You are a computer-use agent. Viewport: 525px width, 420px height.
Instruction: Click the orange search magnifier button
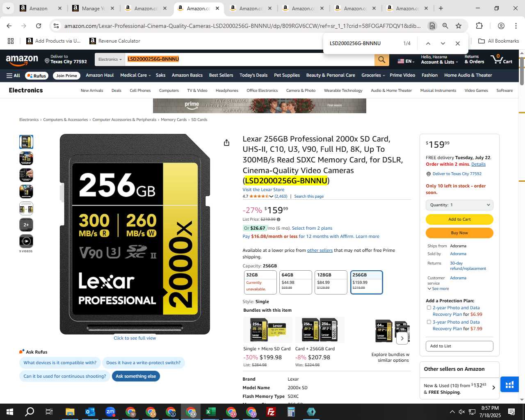pos(381,59)
